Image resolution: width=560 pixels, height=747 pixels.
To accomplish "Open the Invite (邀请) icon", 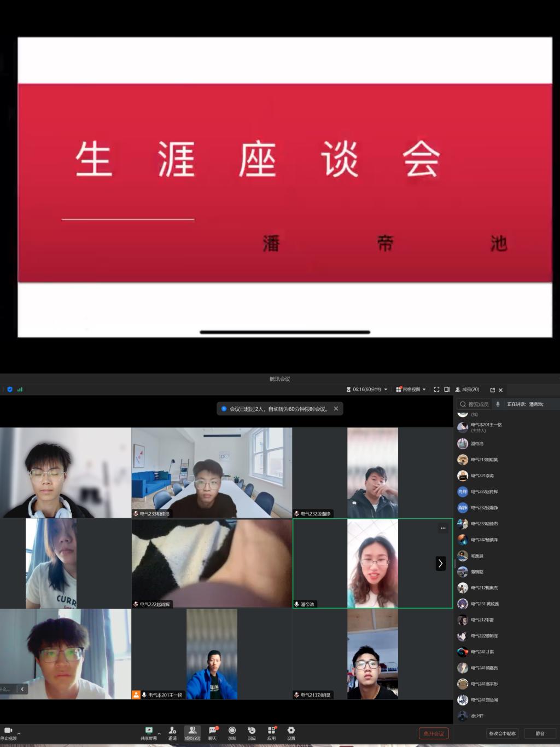I will [x=172, y=731].
